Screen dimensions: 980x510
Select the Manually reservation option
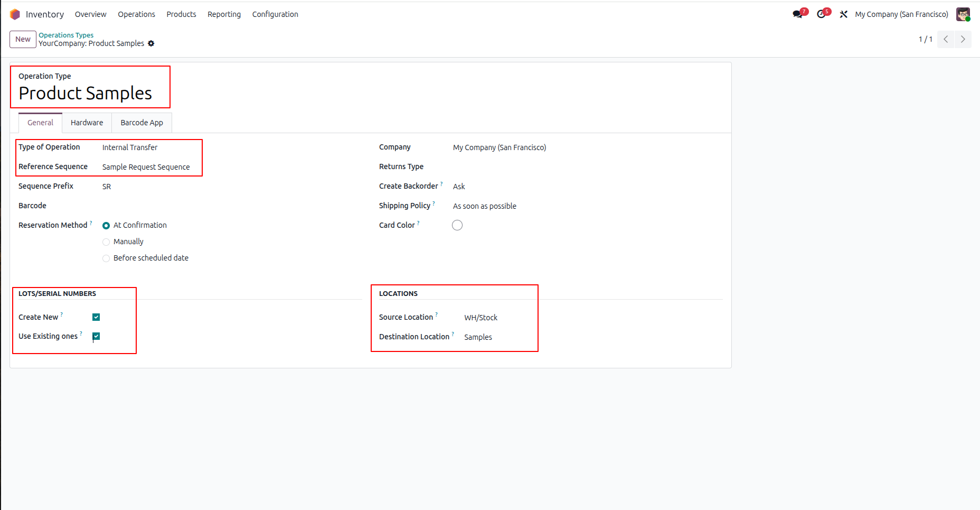[106, 242]
